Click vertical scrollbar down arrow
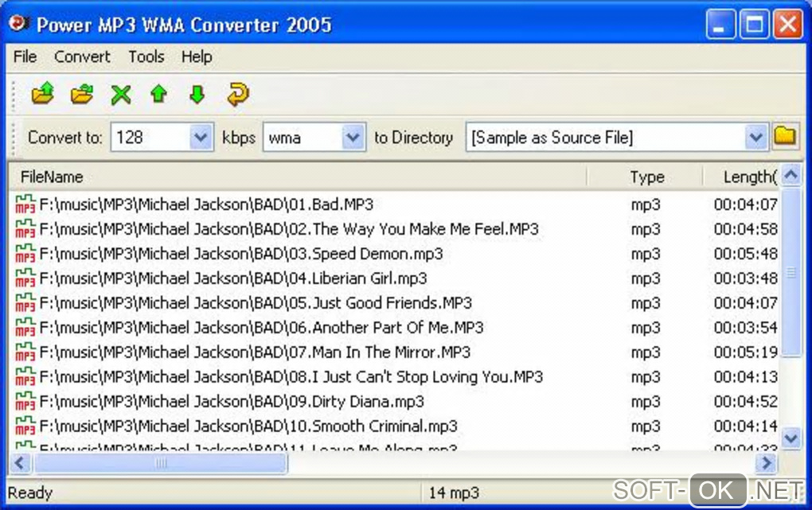Viewport: 812px width, 510px height. [791, 438]
